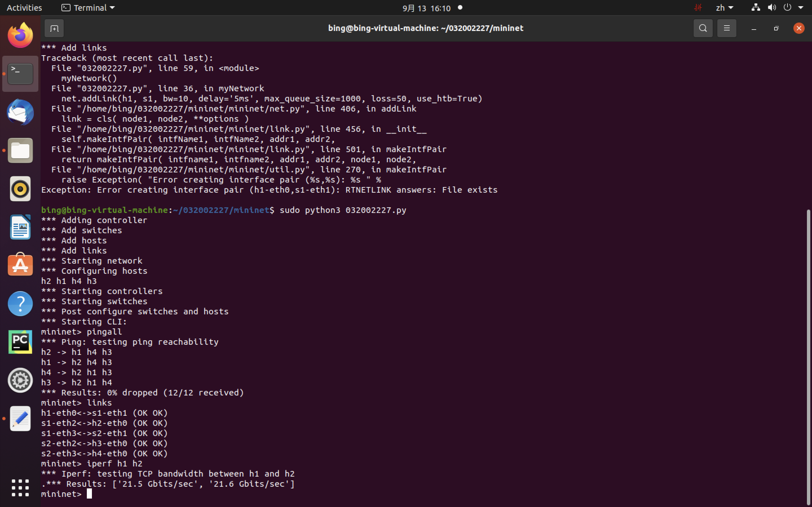812x507 pixels.
Task: Click the volume icon in the top bar
Action: tap(771, 8)
